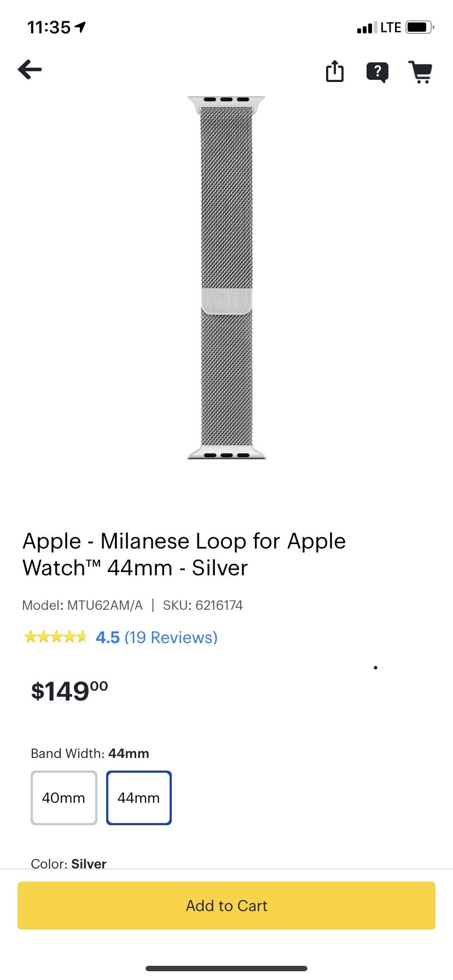This screenshot has height=980, width=453.
Task: Tap the battery icon in status bar
Action: (x=420, y=27)
